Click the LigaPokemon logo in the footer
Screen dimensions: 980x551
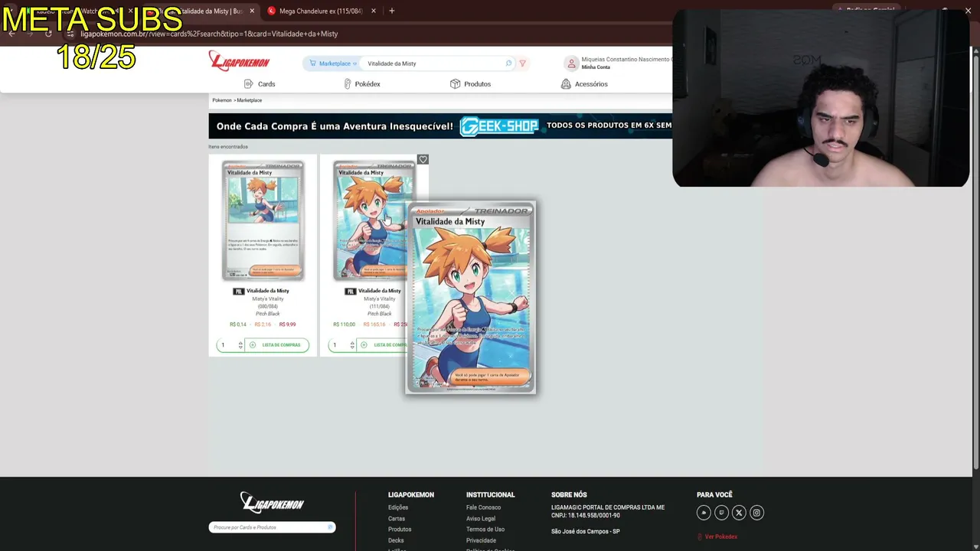pos(272,502)
